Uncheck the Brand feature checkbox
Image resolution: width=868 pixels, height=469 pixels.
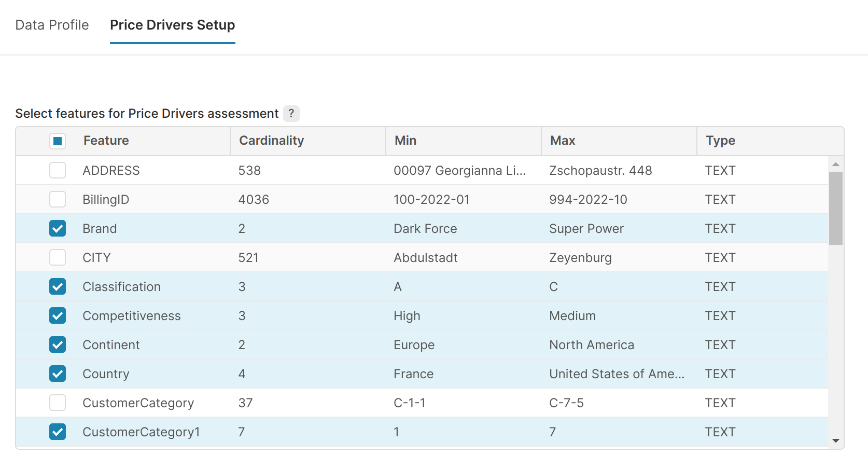click(x=58, y=228)
